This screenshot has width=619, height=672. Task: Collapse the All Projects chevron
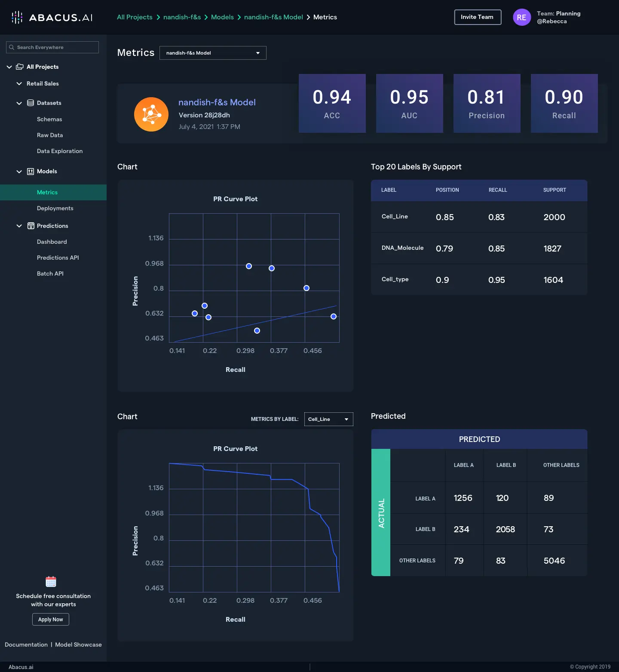[x=9, y=67]
